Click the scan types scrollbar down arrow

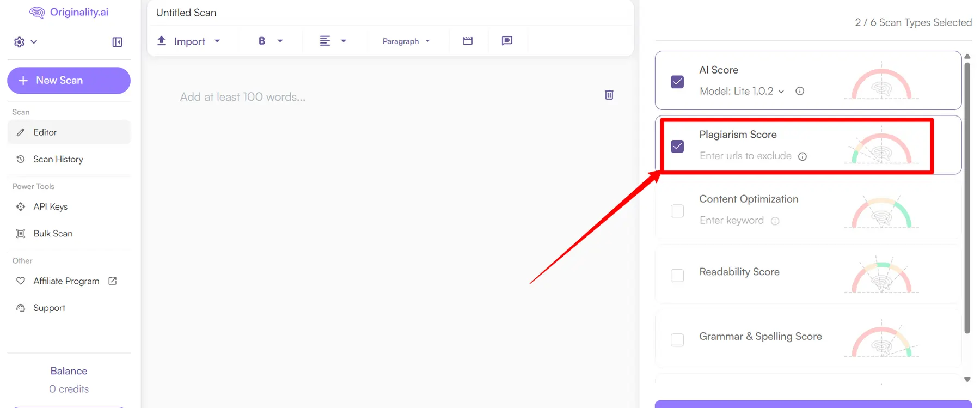(x=967, y=380)
